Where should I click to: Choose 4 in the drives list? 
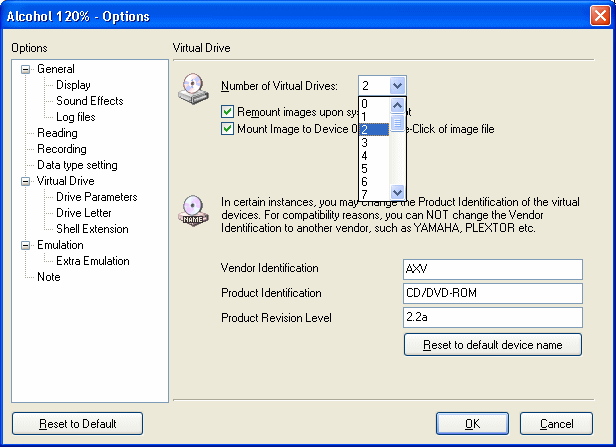(374, 156)
